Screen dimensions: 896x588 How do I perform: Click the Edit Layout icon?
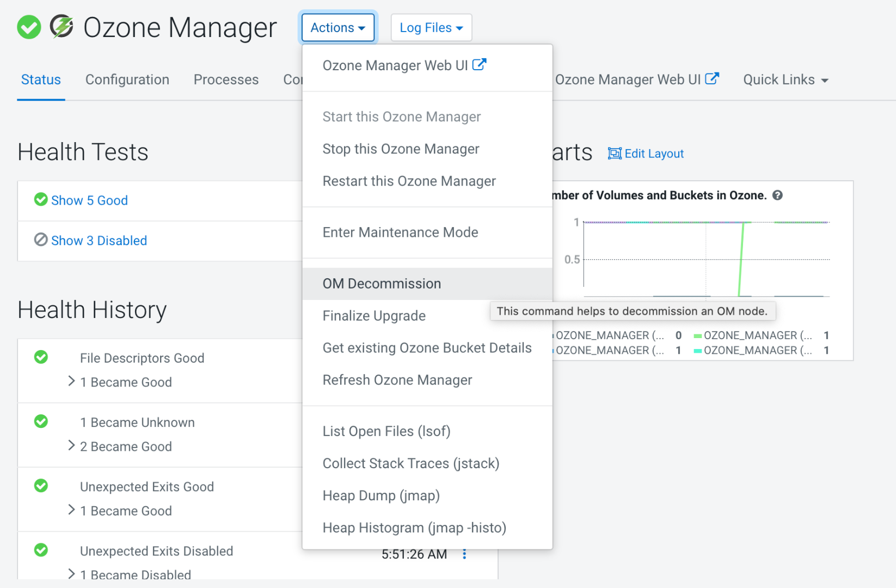614,154
